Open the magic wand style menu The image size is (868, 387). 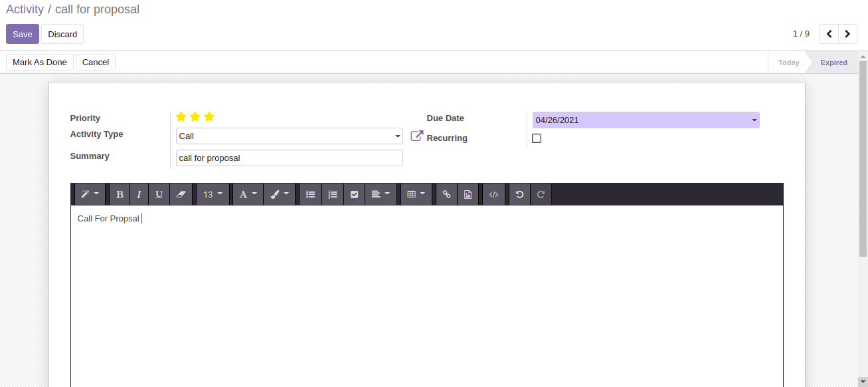tap(90, 194)
